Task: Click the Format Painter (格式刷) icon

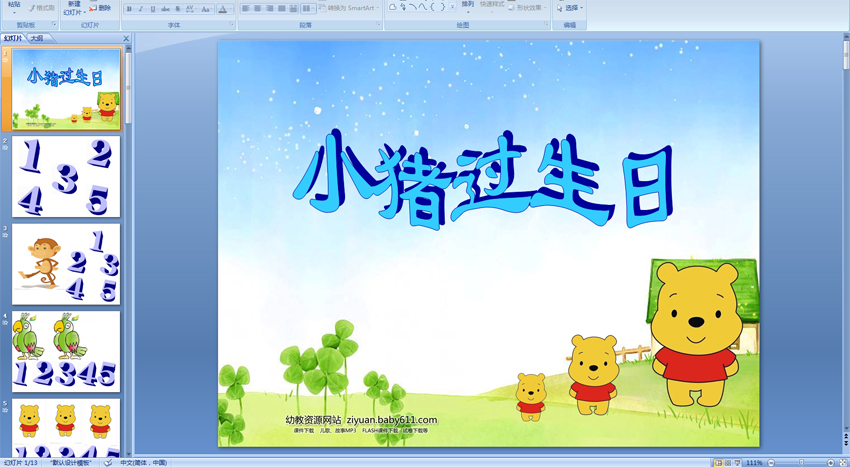Action: pos(41,8)
